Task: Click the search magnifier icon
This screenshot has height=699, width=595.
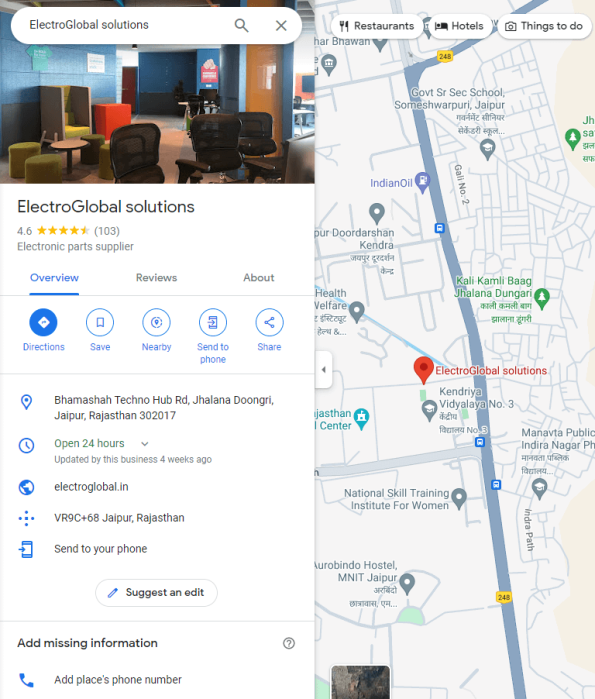Action: [x=241, y=25]
